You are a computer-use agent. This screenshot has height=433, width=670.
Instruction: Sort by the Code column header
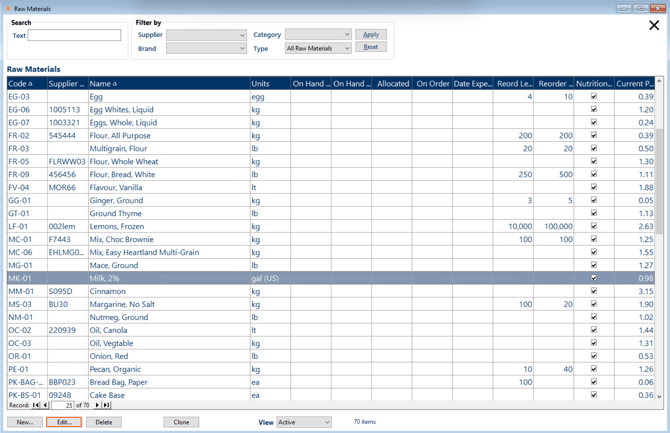(x=26, y=84)
